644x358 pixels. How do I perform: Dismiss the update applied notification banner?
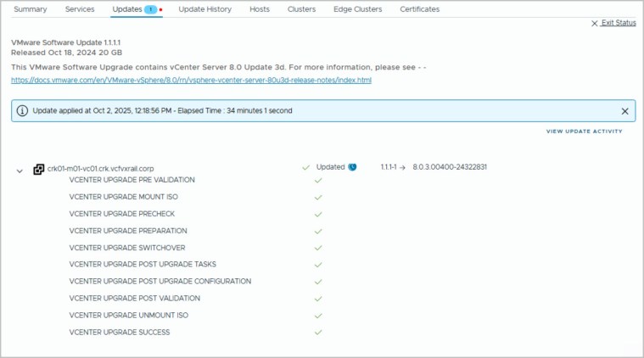pos(624,111)
